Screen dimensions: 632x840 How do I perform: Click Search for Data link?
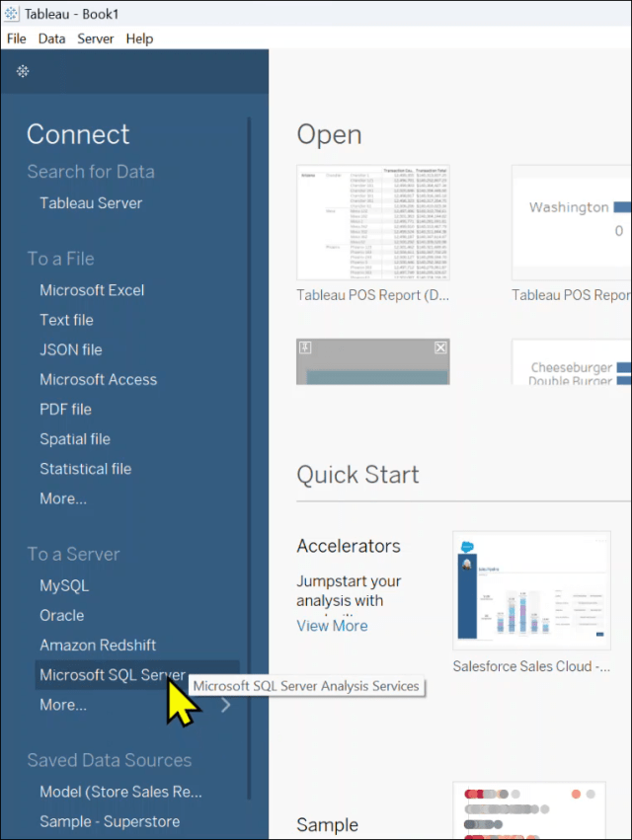click(x=91, y=172)
